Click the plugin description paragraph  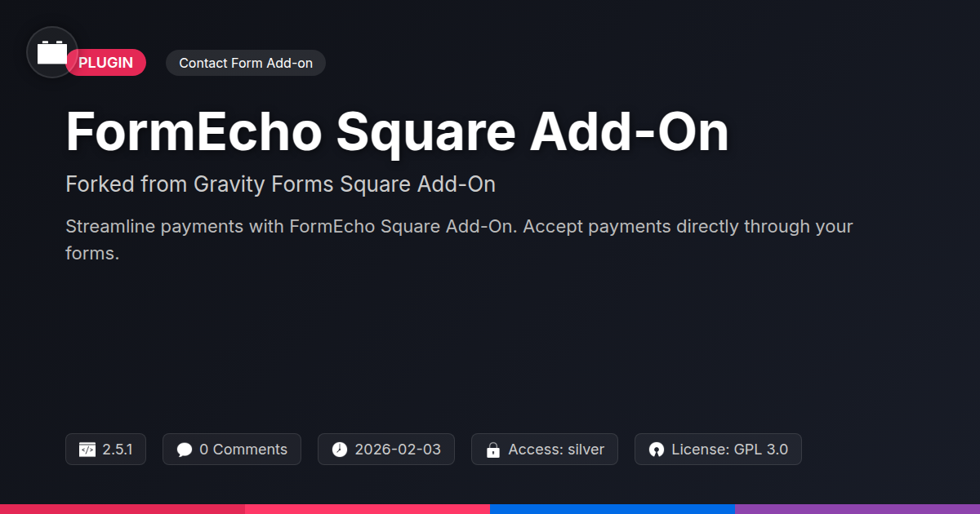click(x=459, y=240)
